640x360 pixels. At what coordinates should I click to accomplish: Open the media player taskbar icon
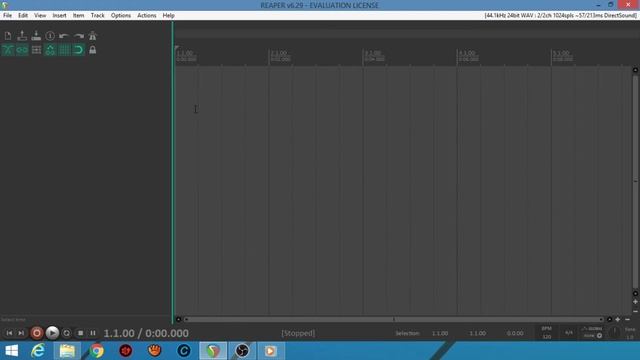pyautogui.click(x=271, y=351)
